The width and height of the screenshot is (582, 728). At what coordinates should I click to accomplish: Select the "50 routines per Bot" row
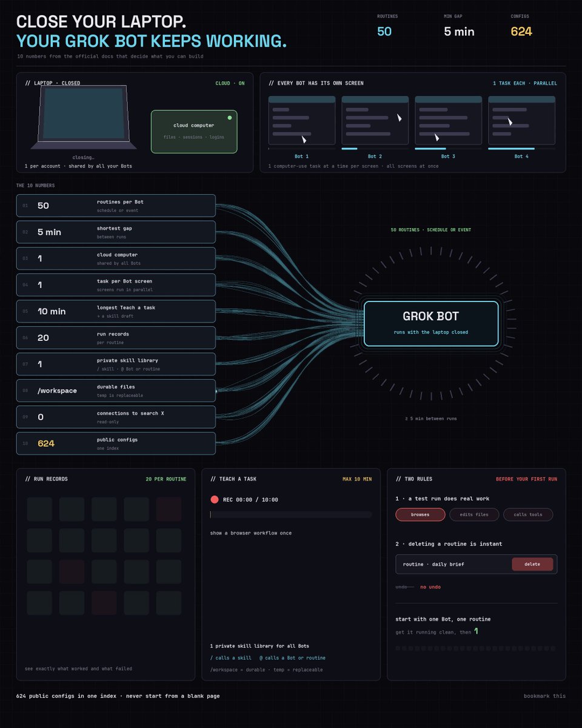116,206
